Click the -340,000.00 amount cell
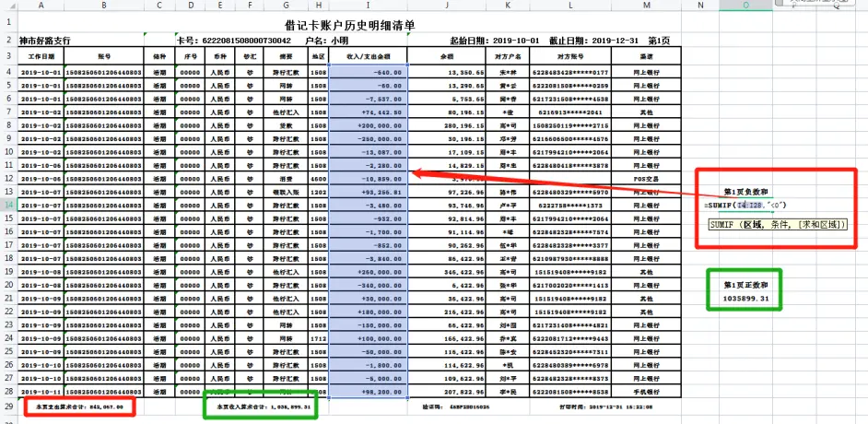 368,285
